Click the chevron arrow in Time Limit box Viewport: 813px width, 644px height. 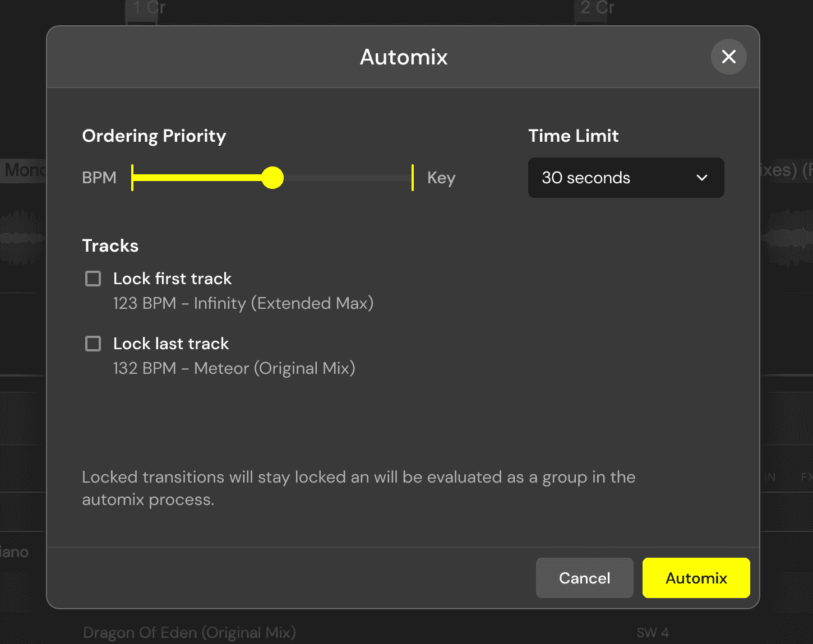pyautogui.click(x=702, y=178)
